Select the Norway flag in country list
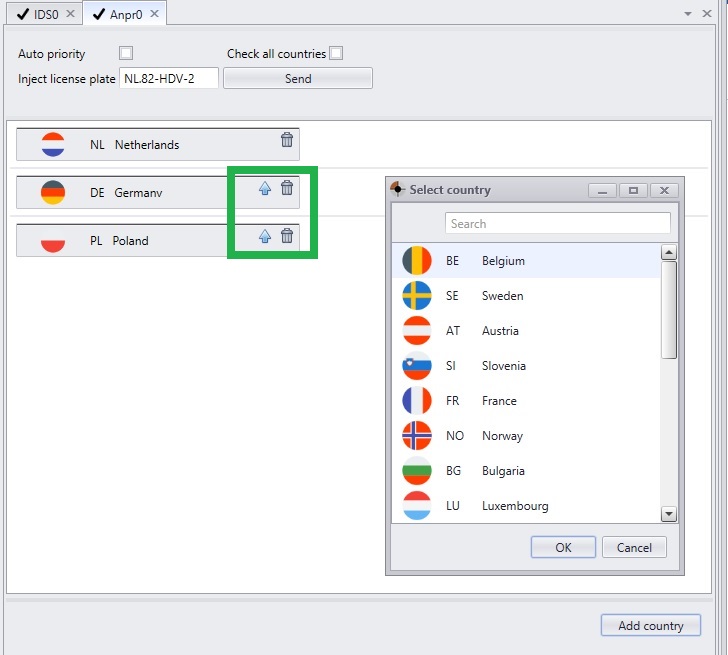This screenshot has width=728, height=655. point(416,435)
